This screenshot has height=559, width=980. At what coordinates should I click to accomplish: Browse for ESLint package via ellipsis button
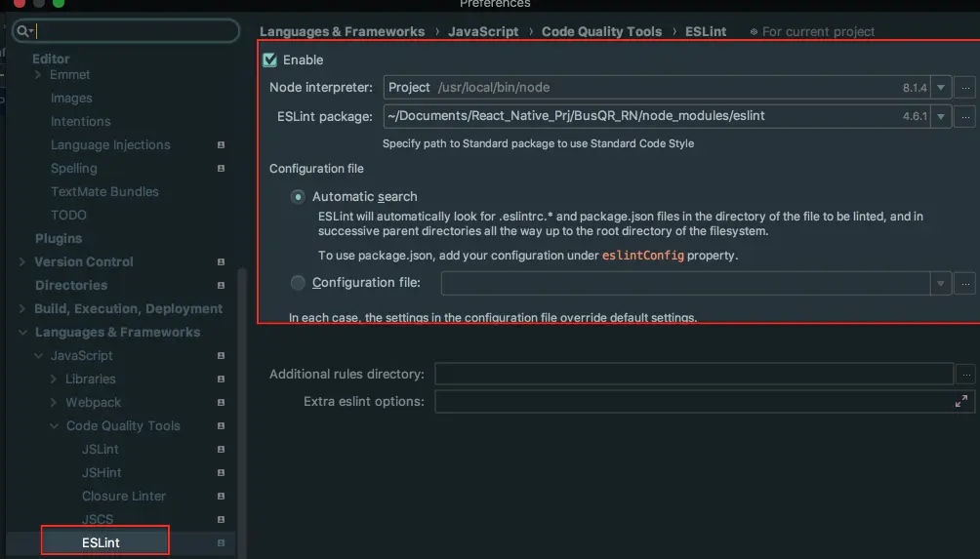click(965, 116)
